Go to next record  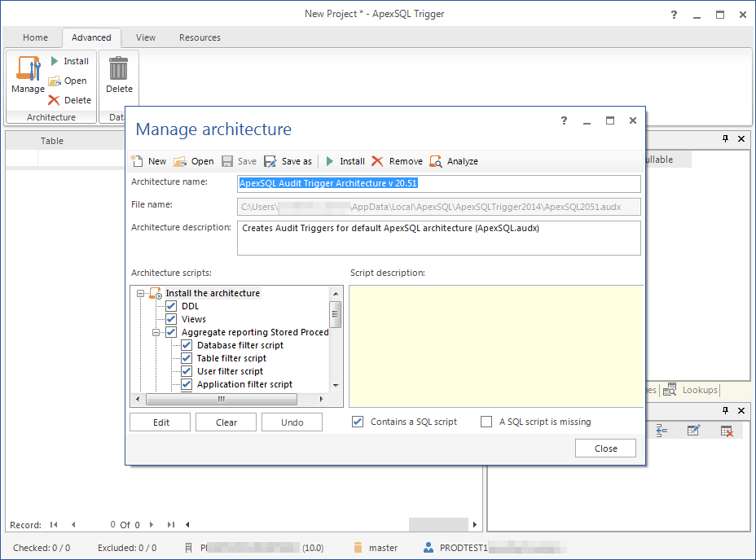point(152,524)
